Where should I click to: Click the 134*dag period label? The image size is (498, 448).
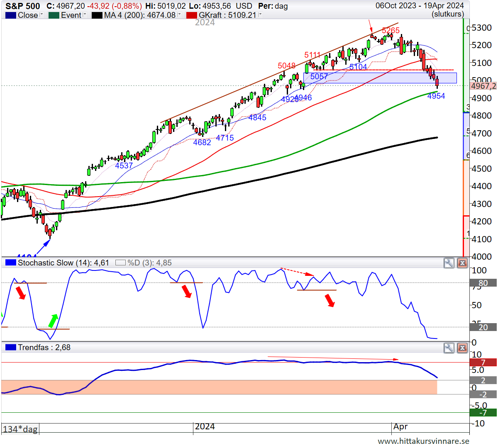pyautogui.click(x=20, y=429)
